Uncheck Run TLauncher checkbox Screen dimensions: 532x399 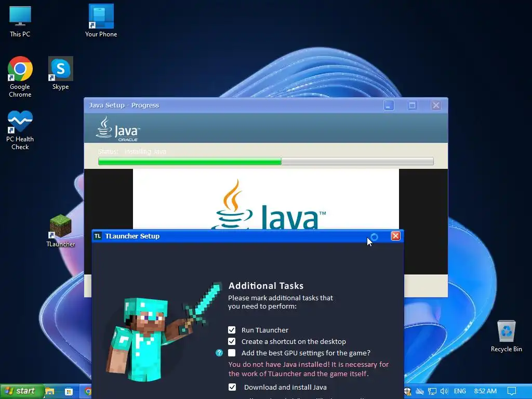232,330
